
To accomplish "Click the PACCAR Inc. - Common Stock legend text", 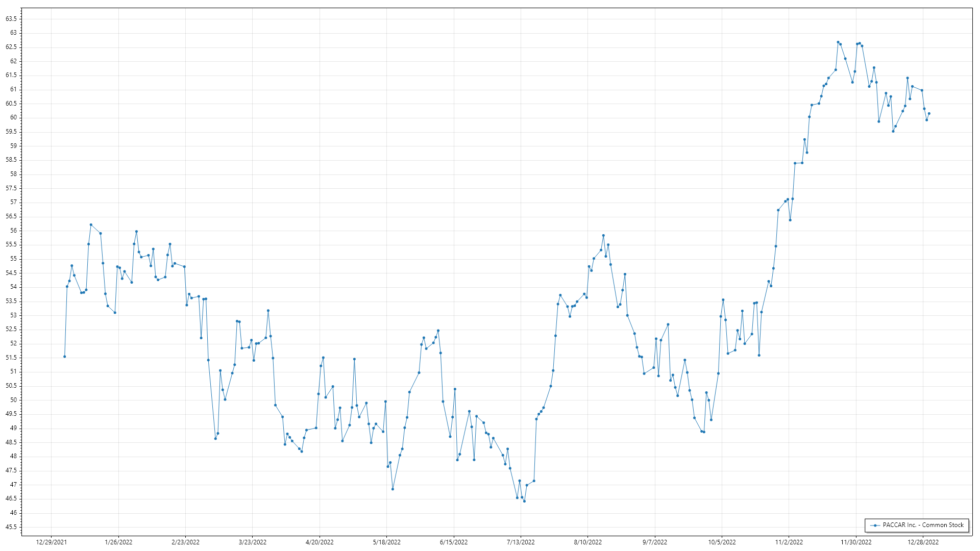I will pos(923,525).
